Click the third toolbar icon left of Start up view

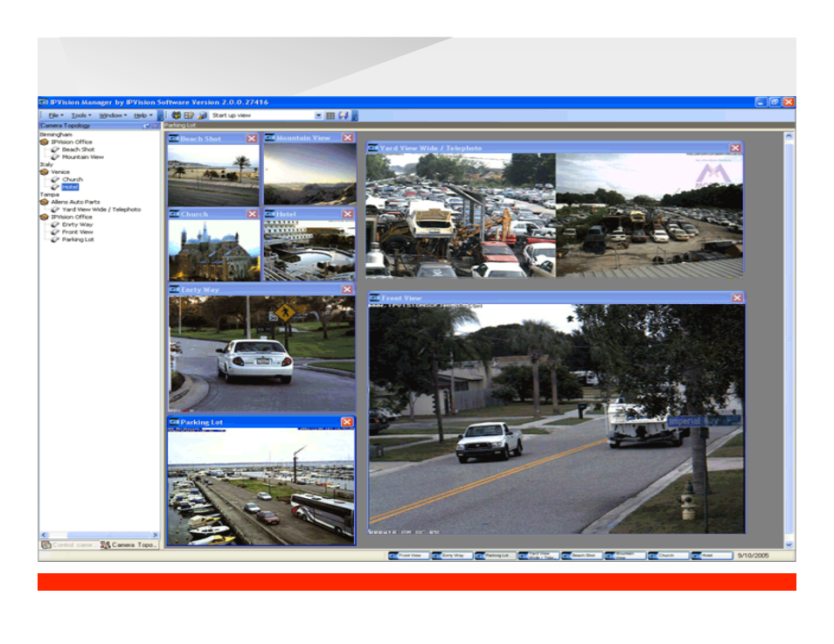click(202, 115)
